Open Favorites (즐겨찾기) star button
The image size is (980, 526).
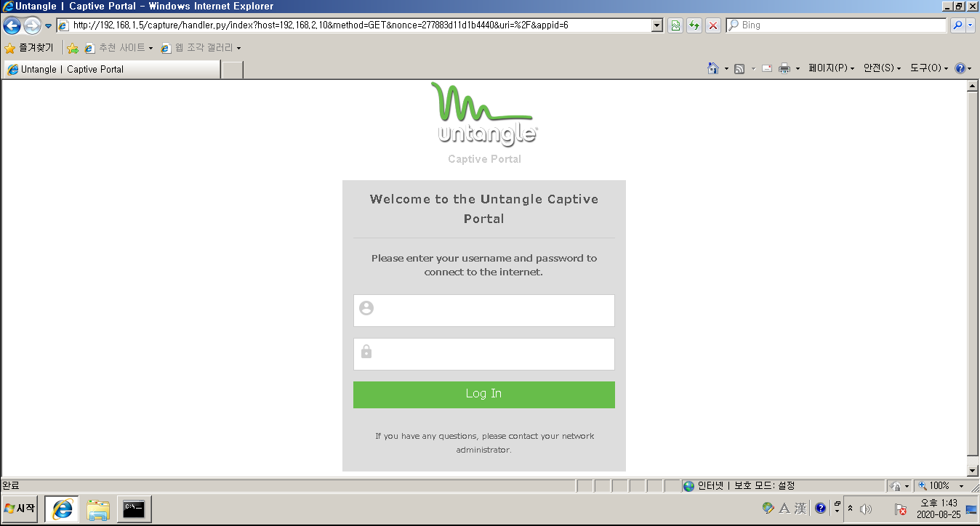point(29,48)
